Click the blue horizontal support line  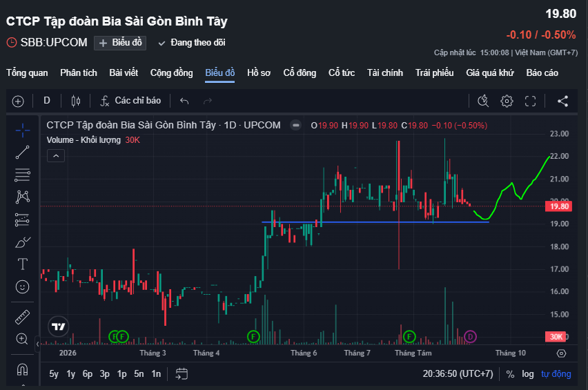375,222
